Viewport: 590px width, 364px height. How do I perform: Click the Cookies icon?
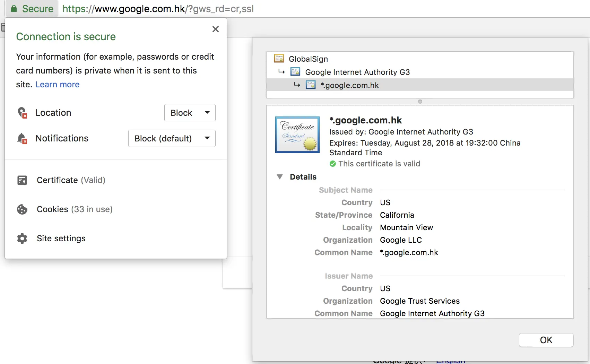point(22,209)
